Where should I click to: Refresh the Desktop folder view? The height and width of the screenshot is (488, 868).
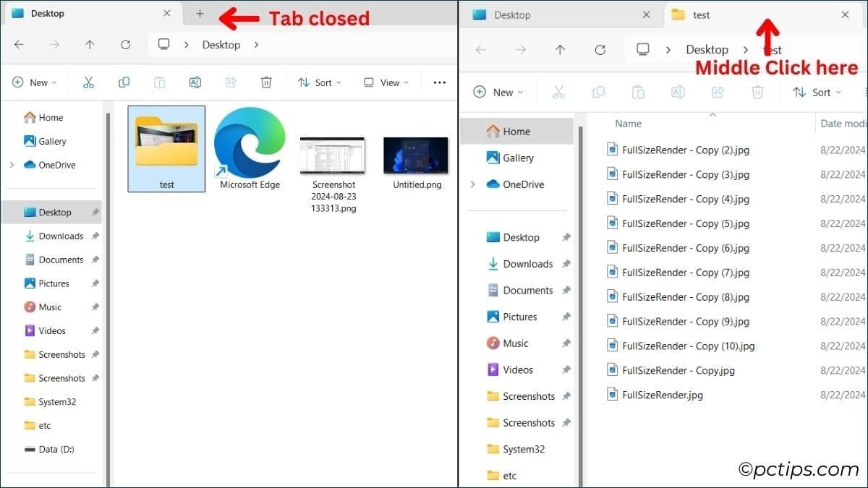(124, 45)
